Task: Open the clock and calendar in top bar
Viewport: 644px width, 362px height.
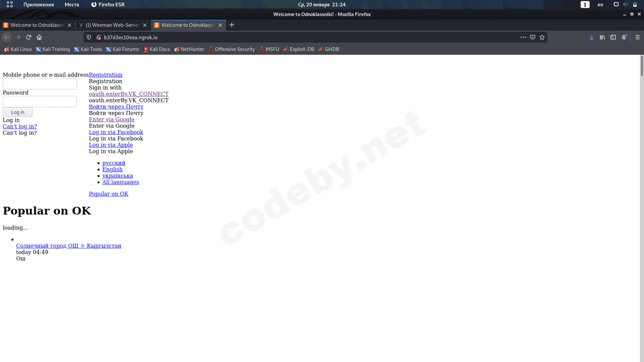Action: (x=322, y=4)
